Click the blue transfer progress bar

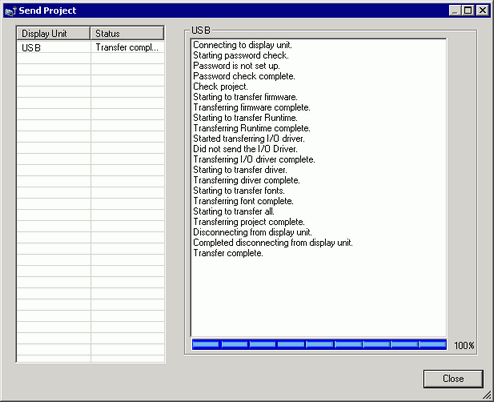pos(319,345)
